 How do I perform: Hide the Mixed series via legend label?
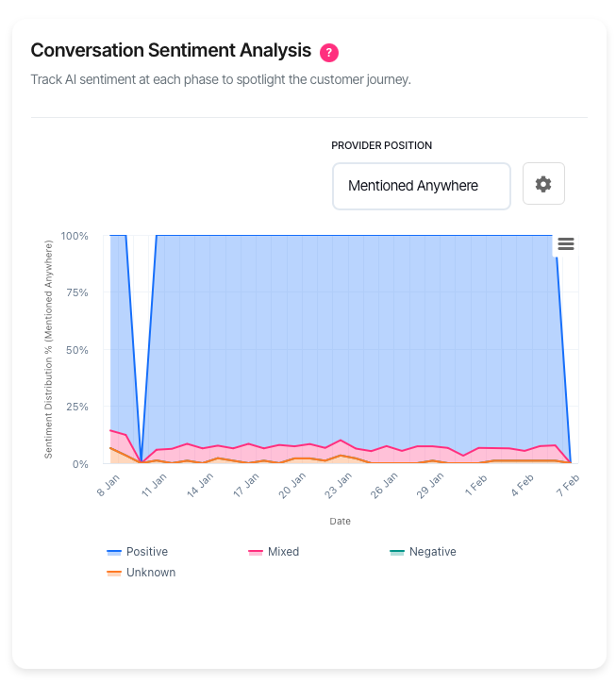[x=283, y=552]
